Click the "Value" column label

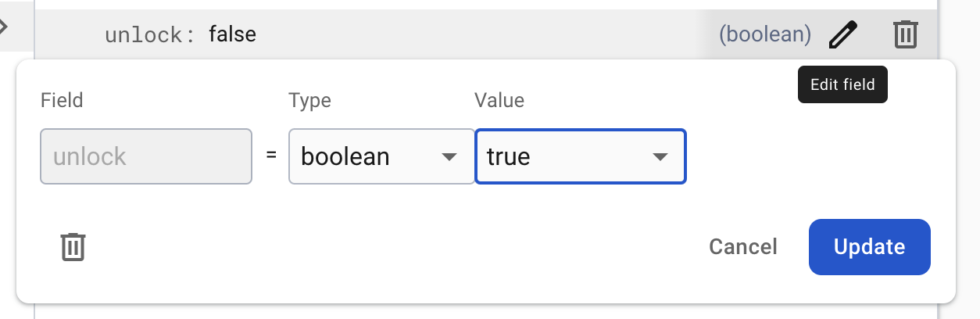[x=499, y=100]
